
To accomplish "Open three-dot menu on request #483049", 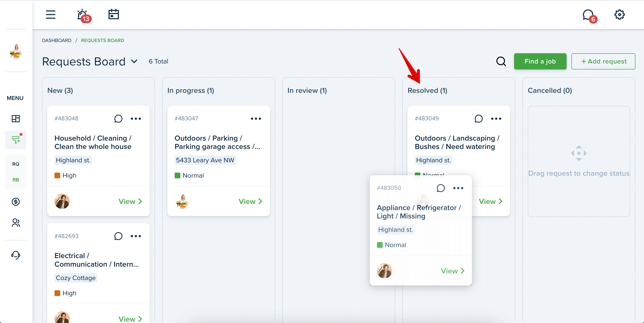I will (x=496, y=119).
